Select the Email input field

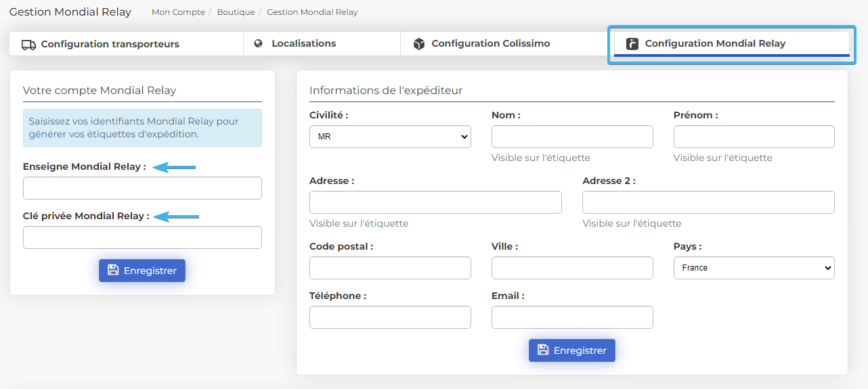click(572, 317)
